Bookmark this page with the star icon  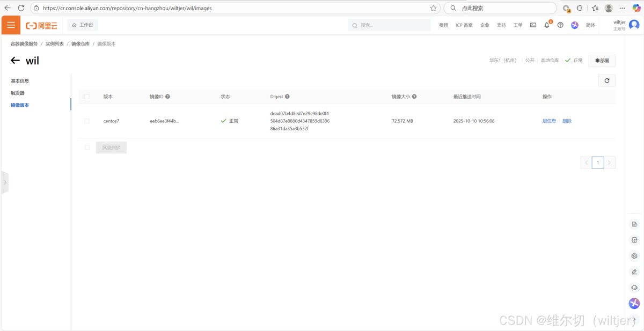pyautogui.click(x=434, y=8)
